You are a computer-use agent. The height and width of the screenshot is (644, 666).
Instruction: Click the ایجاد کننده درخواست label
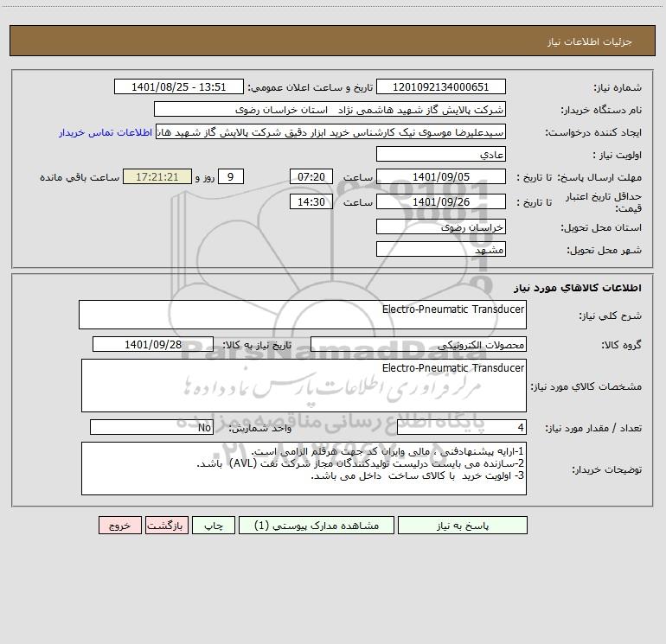point(593,133)
